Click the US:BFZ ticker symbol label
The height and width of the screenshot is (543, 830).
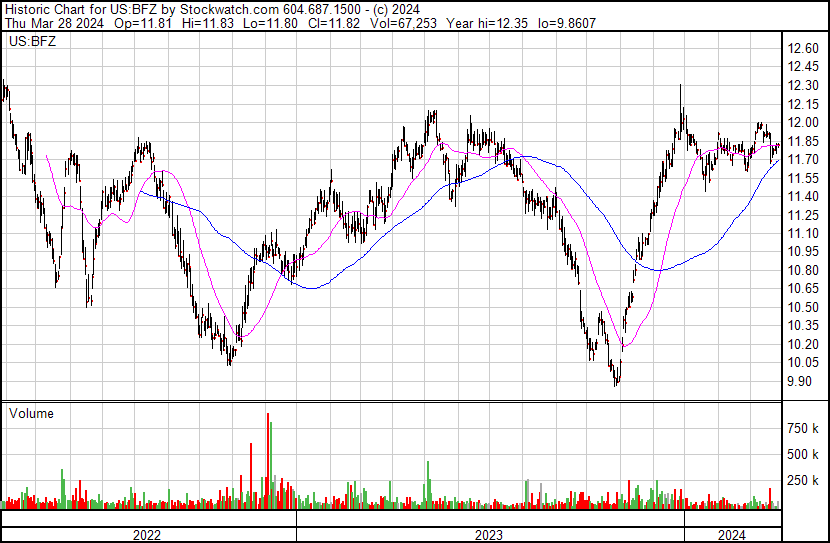[x=30, y=42]
